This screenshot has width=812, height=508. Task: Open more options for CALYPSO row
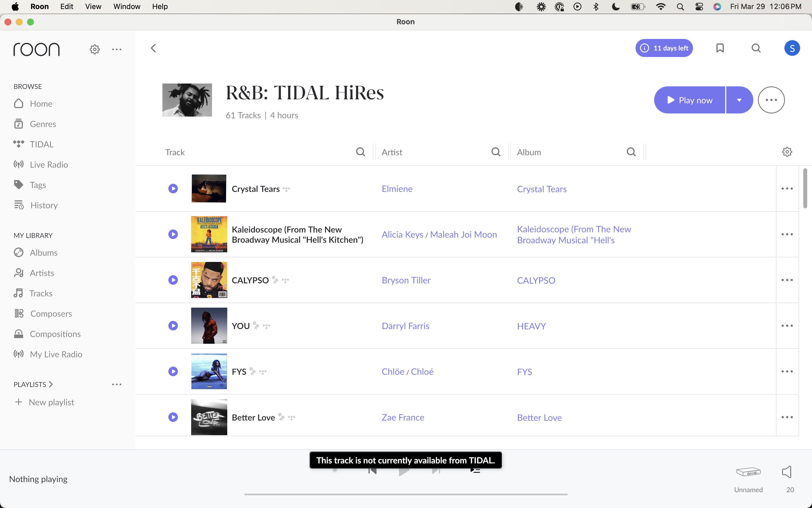click(x=787, y=280)
